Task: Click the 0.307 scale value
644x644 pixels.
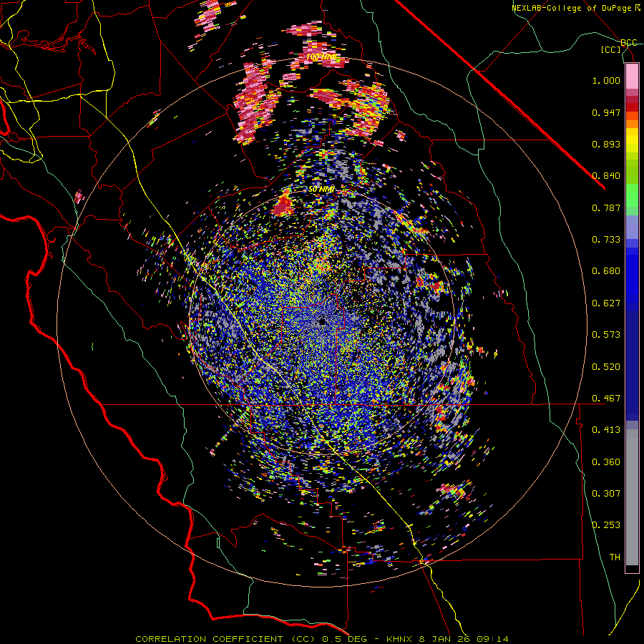Action: coord(606,494)
